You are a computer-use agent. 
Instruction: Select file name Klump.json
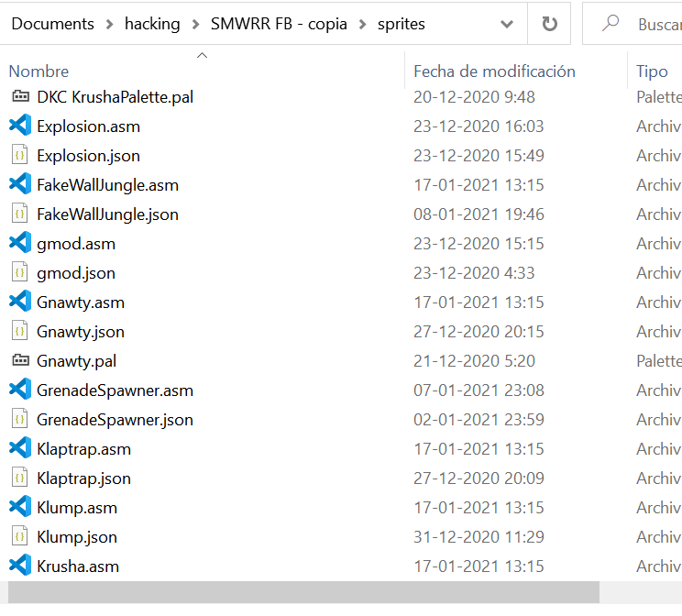tap(77, 537)
